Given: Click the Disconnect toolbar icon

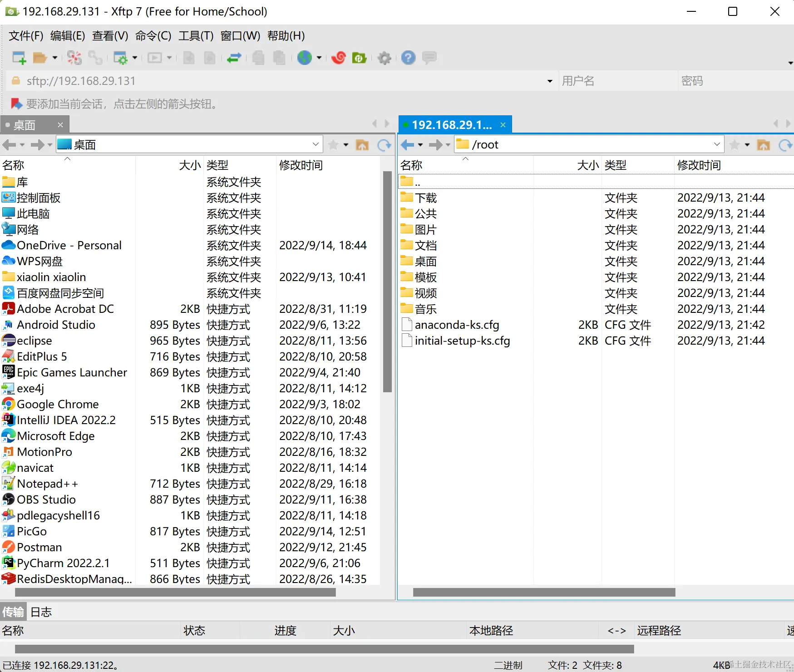Looking at the screenshot, I should tap(74, 58).
